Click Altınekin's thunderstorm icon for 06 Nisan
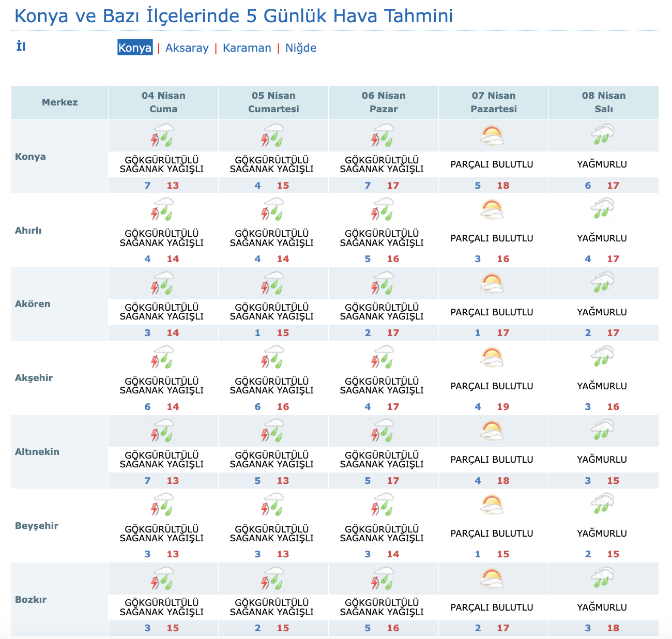672x639 pixels. [383, 431]
